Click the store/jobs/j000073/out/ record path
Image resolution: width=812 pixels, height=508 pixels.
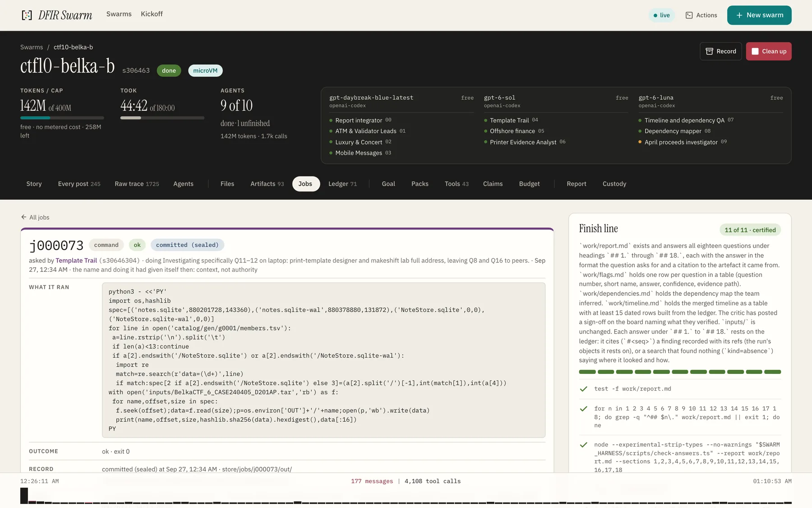[x=257, y=470]
